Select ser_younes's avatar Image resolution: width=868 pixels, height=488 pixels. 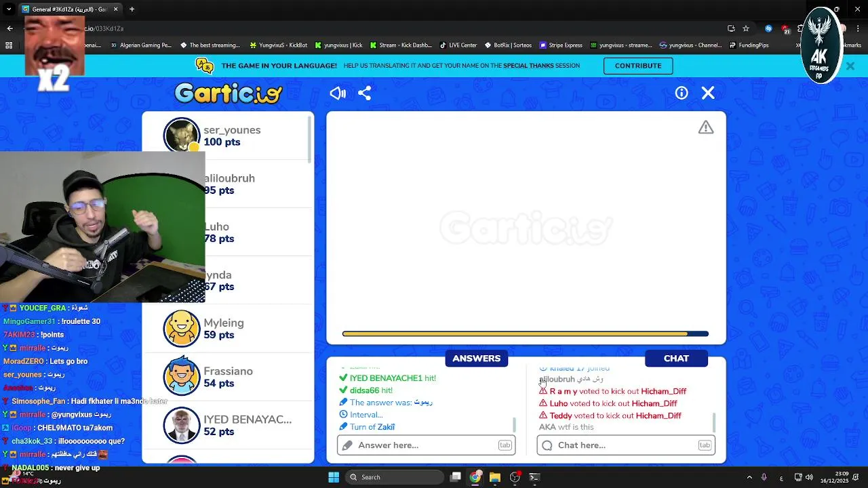[x=182, y=136]
